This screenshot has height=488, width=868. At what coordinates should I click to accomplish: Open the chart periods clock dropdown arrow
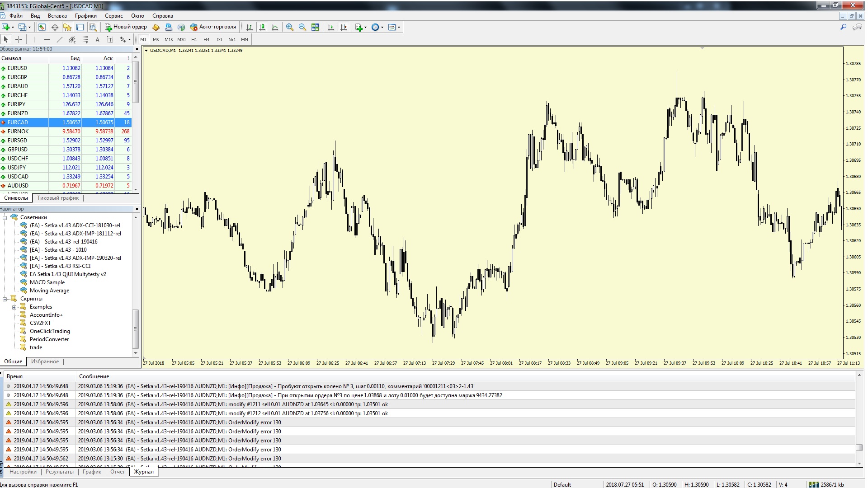(x=382, y=27)
